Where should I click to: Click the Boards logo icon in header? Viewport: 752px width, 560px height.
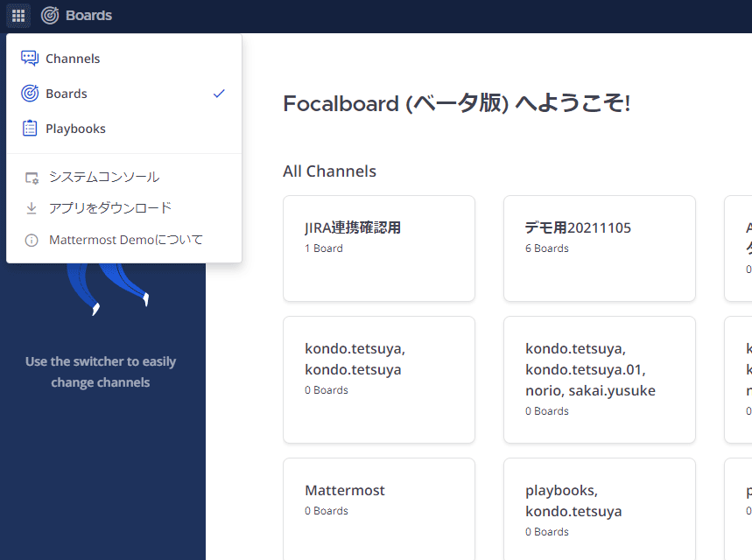[50, 16]
